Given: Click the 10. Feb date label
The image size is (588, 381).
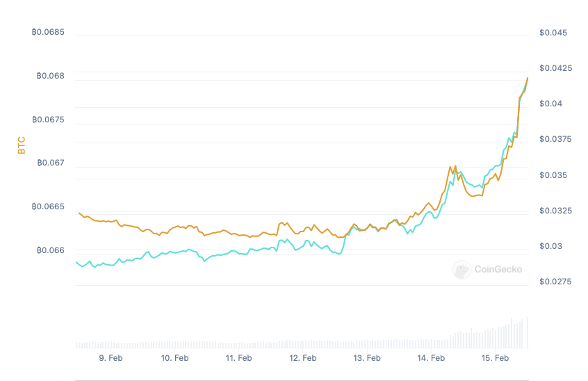Looking at the screenshot, I should [x=174, y=358].
